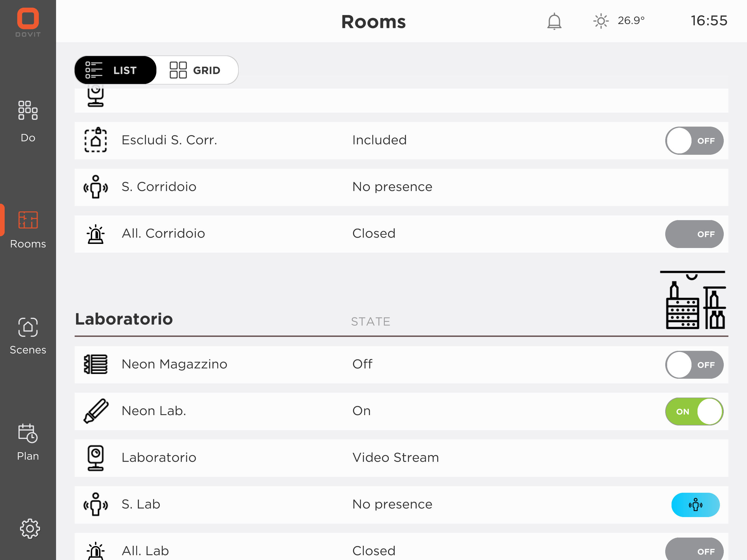The height and width of the screenshot is (560, 747).
Task: Open the notifications bell
Action: pos(554,21)
